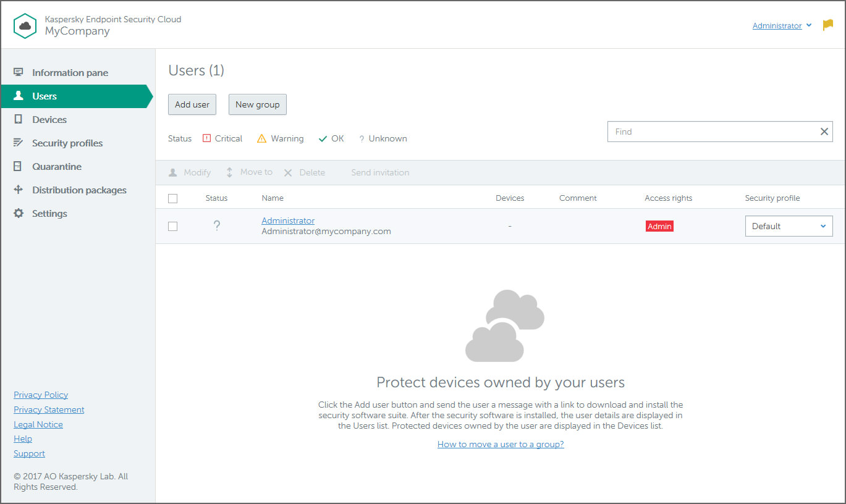Open the Administrator user name link
The height and width of the screenshot is (504, 846).
[288, 220]
